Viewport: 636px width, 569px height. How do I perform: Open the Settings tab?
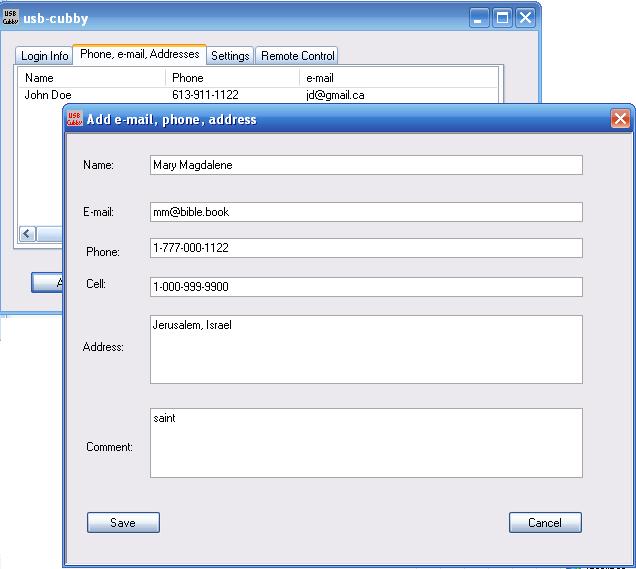click(230, 56)
